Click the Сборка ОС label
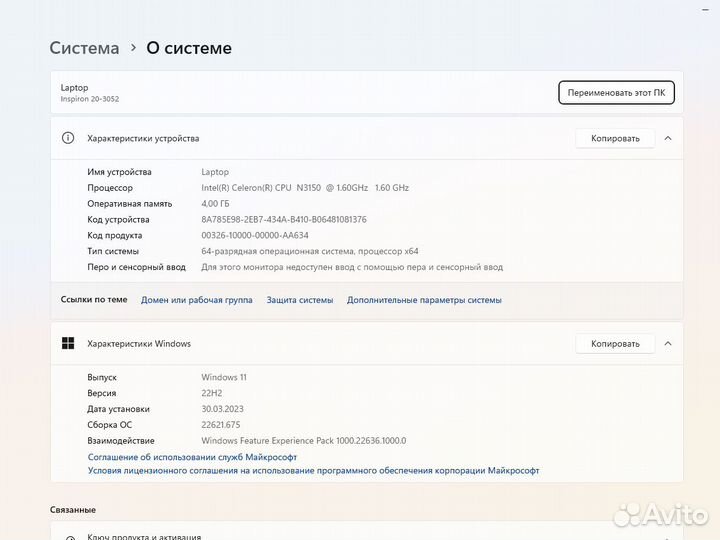 click(x=109, y=425)
